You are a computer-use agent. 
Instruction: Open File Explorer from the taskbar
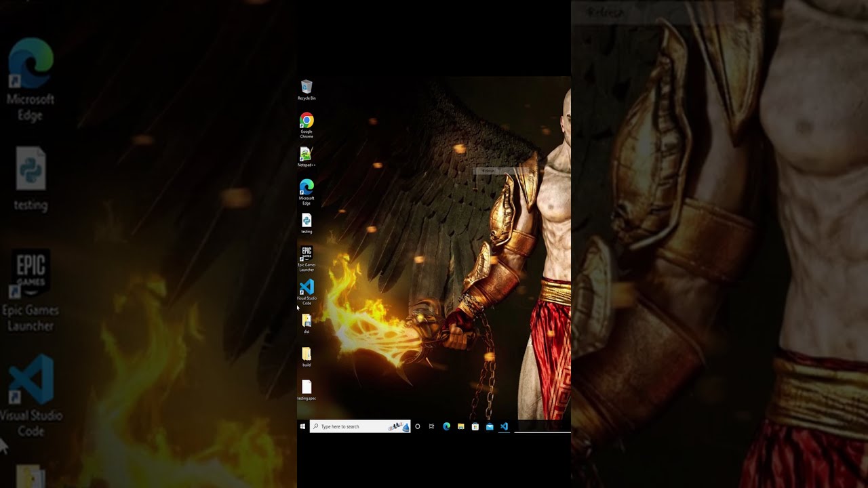coord(460,426)
